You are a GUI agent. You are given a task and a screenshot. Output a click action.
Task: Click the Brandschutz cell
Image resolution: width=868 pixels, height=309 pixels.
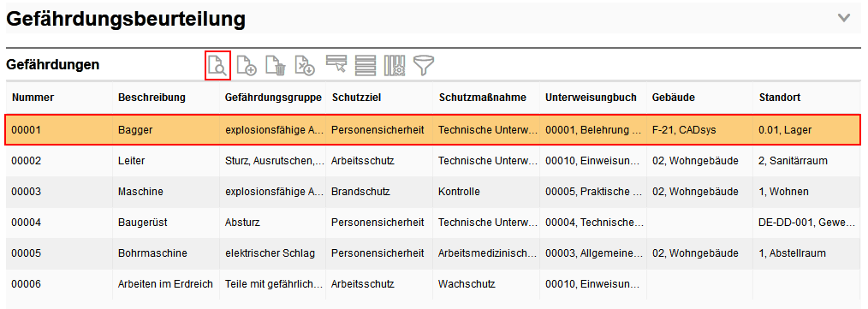click(x=380, y=192)
